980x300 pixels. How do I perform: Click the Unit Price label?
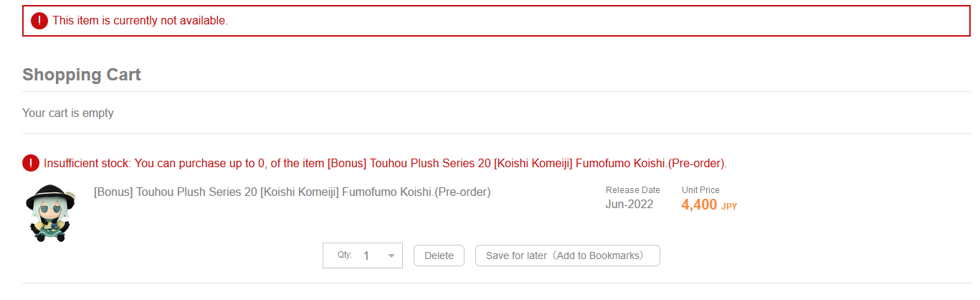click(700, 190)
